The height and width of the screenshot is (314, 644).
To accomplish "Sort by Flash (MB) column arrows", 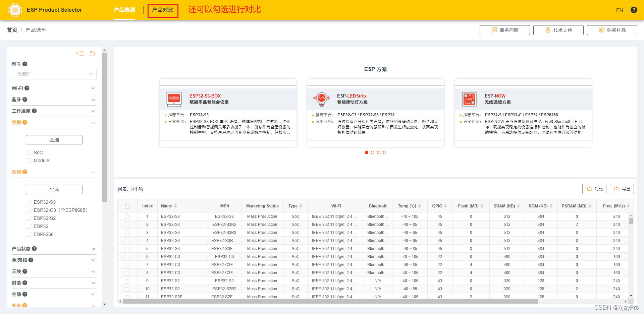I will pos(482,206).
